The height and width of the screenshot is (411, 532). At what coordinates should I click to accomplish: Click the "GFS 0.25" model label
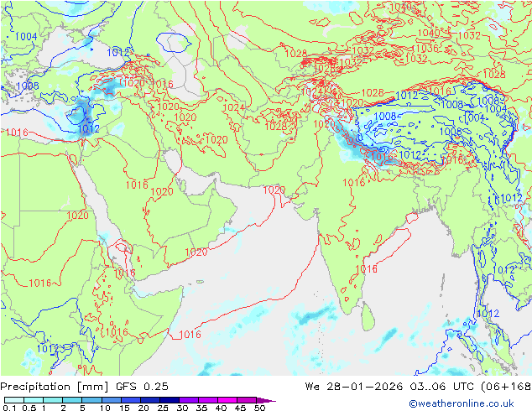(142, 386)
